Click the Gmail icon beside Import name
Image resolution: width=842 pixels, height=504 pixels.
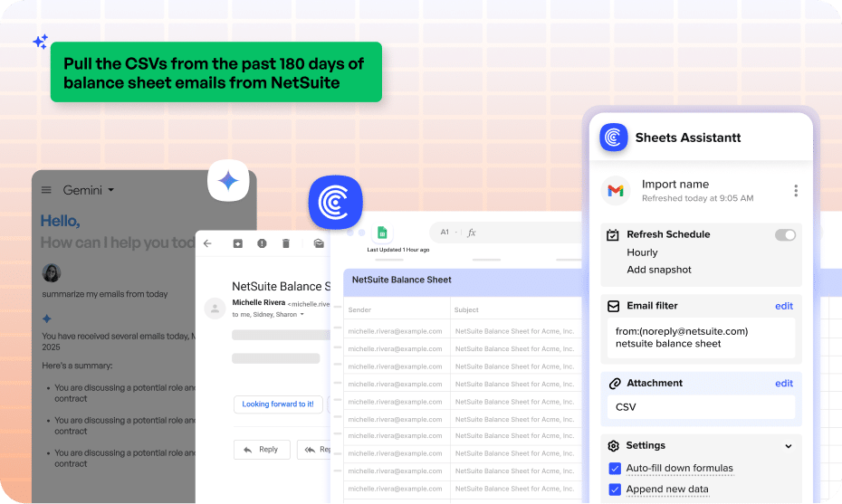616,190
